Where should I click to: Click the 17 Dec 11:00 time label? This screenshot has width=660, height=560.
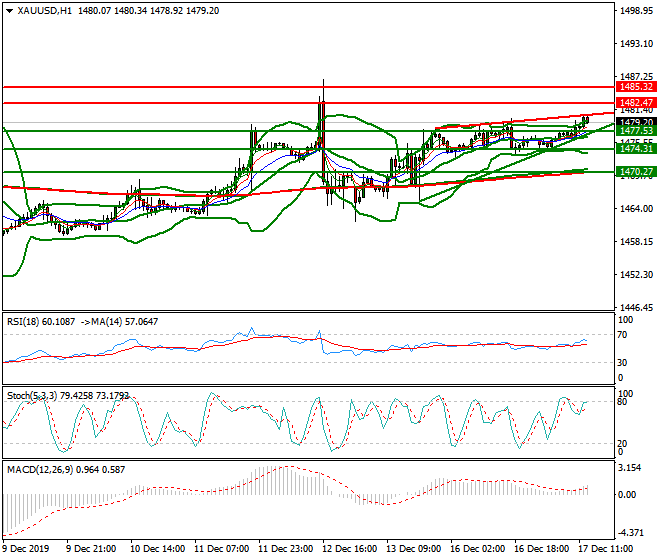pyautogui.click(x=605, y=549)
